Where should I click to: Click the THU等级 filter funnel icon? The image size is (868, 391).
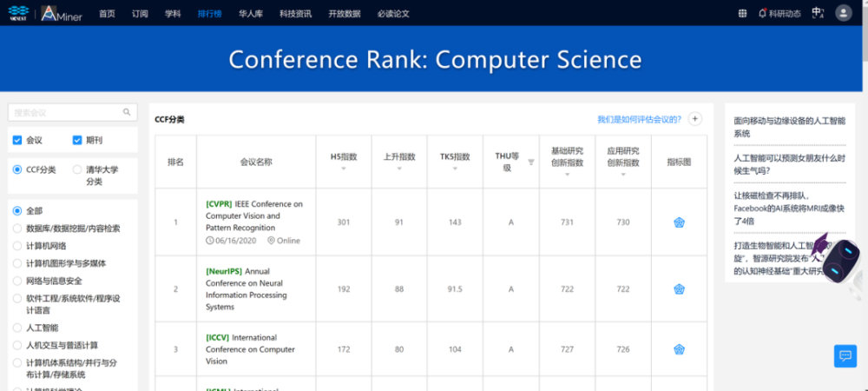tap(531, 162)
